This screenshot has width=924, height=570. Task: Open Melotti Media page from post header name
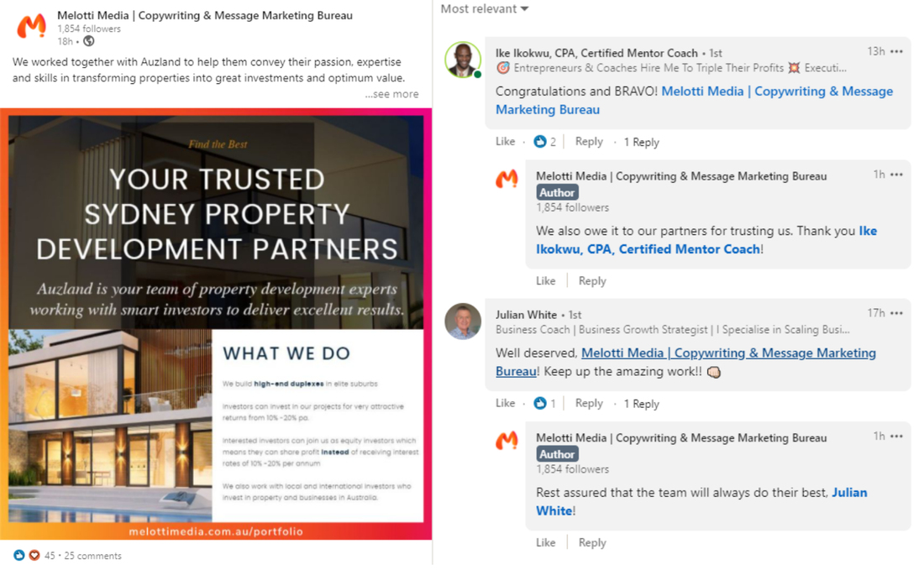[205, 15]
